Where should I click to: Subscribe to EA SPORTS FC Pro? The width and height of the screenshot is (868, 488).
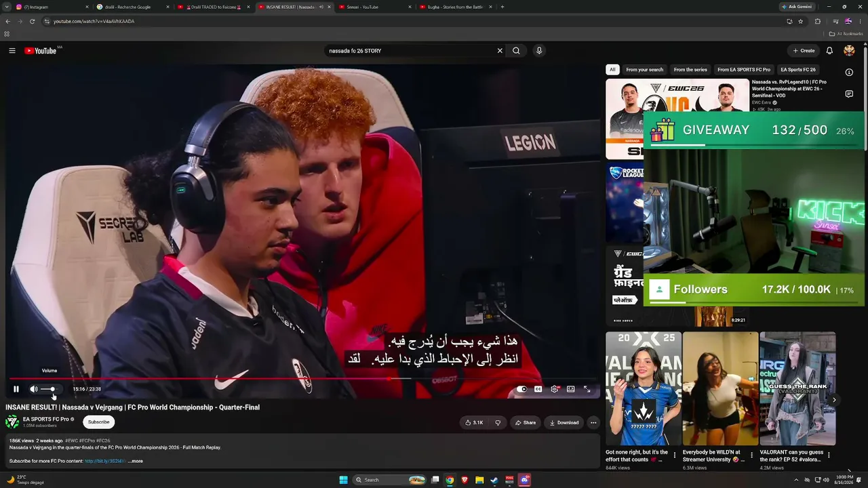point(98,422)
